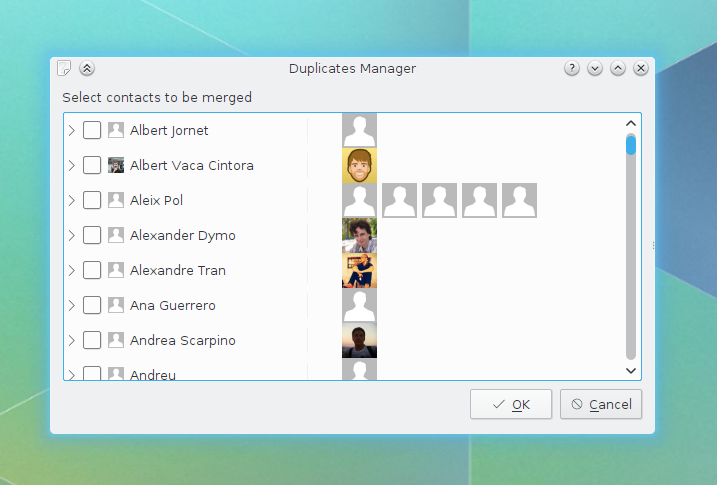
Task: Click small photo icon beside Albert Vaca Cintora
Action: point(116,165)
